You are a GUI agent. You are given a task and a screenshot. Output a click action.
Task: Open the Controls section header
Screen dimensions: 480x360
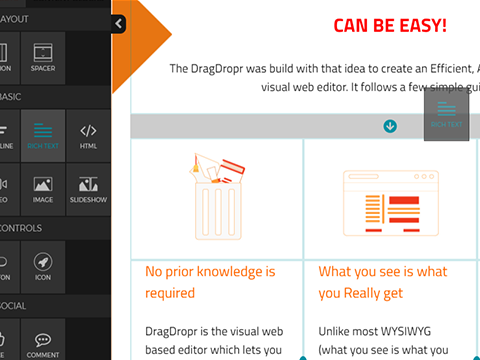pos(55,228)
